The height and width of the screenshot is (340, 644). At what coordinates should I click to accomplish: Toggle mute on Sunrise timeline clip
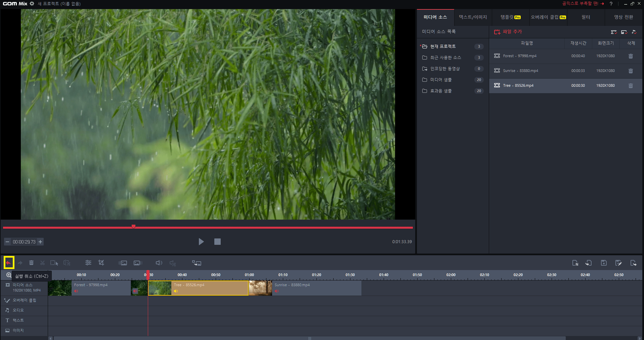[x=276, y=291]
